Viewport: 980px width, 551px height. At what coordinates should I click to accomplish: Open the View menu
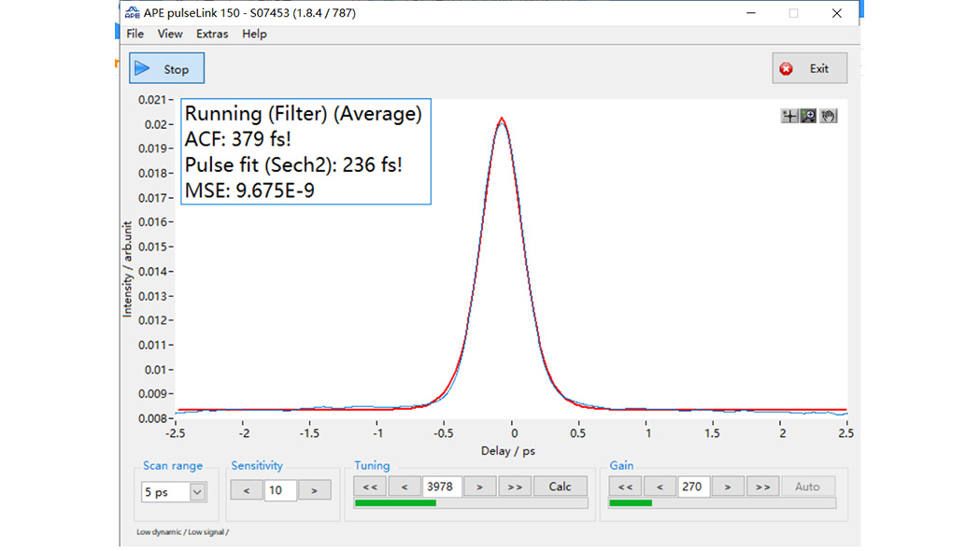tap(170, 34)
